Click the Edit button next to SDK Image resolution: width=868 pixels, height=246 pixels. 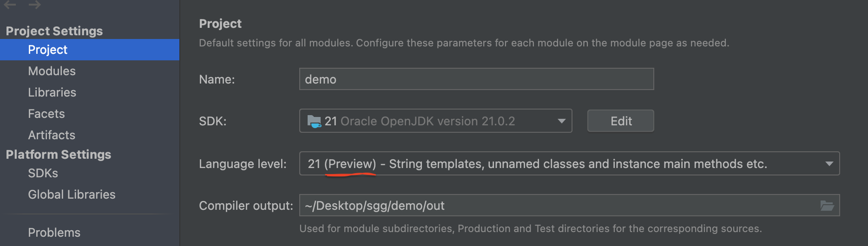point(620,121)
